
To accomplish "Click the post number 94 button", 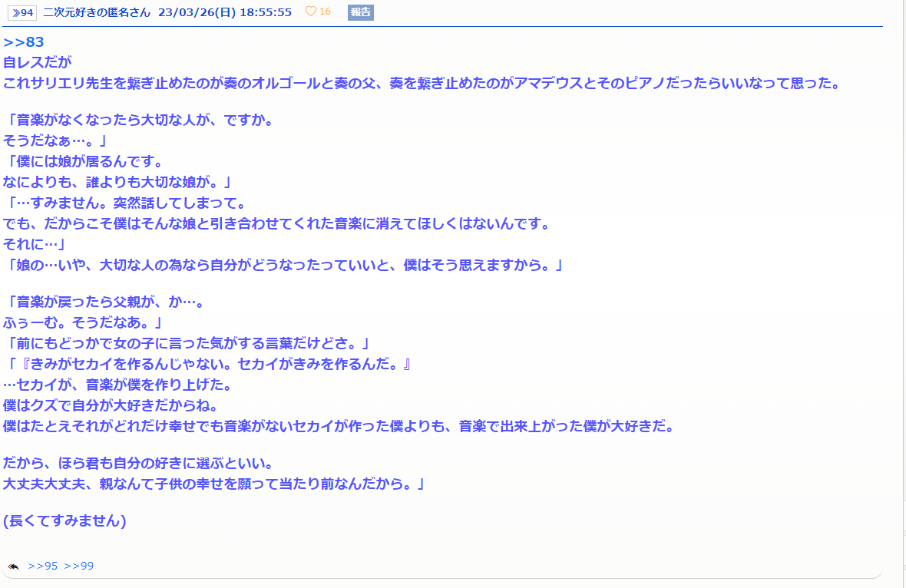I will point(22,13).
